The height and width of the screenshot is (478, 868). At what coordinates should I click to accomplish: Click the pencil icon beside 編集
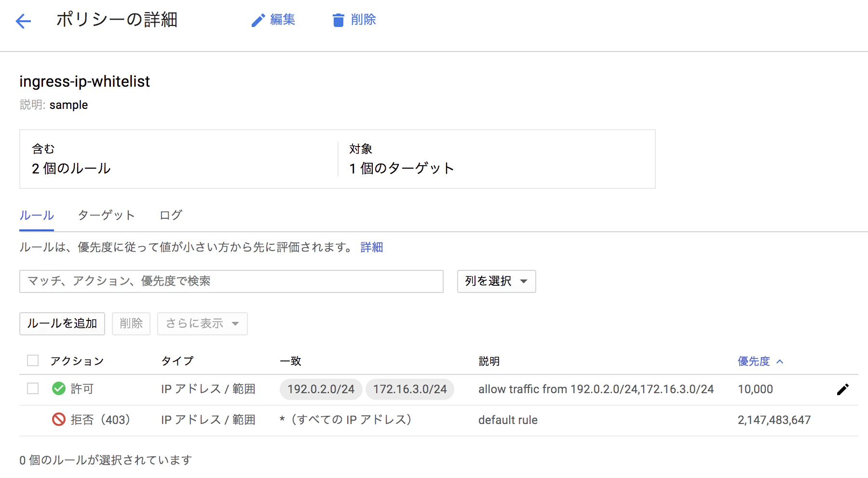[x=258, y=20]
